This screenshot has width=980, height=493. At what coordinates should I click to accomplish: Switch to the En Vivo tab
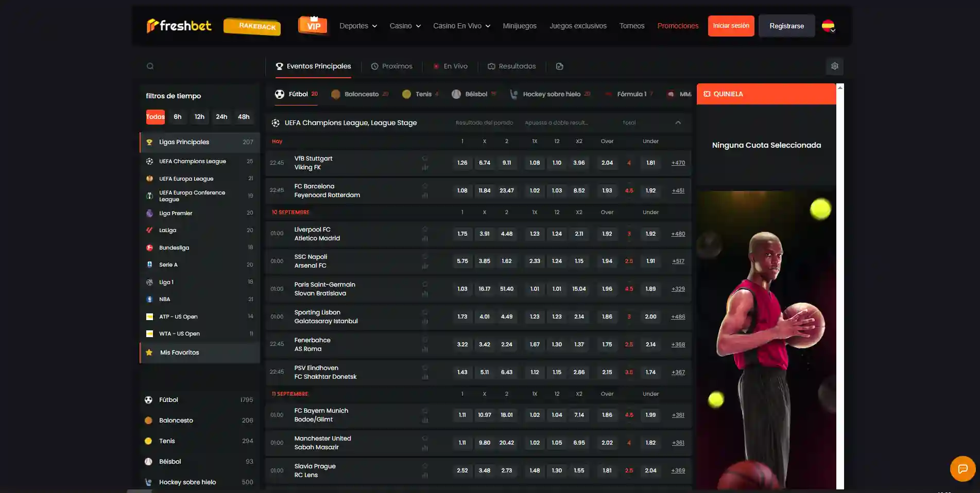(x=450, y=66)
